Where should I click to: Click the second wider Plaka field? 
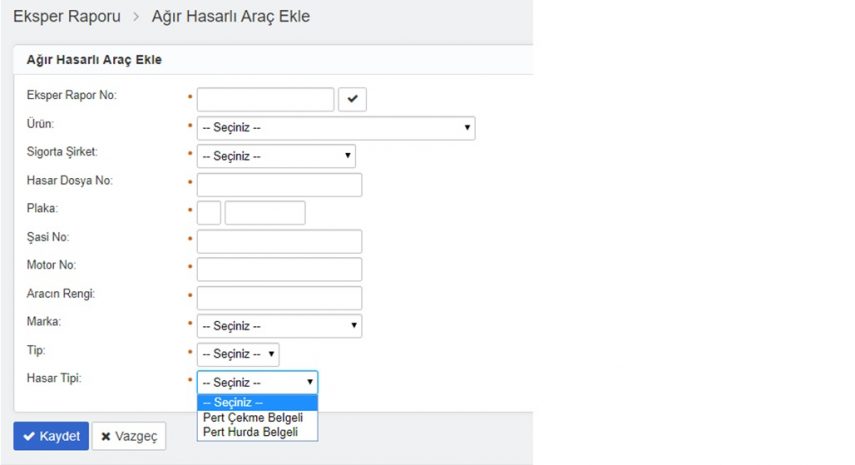pos(265,213)
